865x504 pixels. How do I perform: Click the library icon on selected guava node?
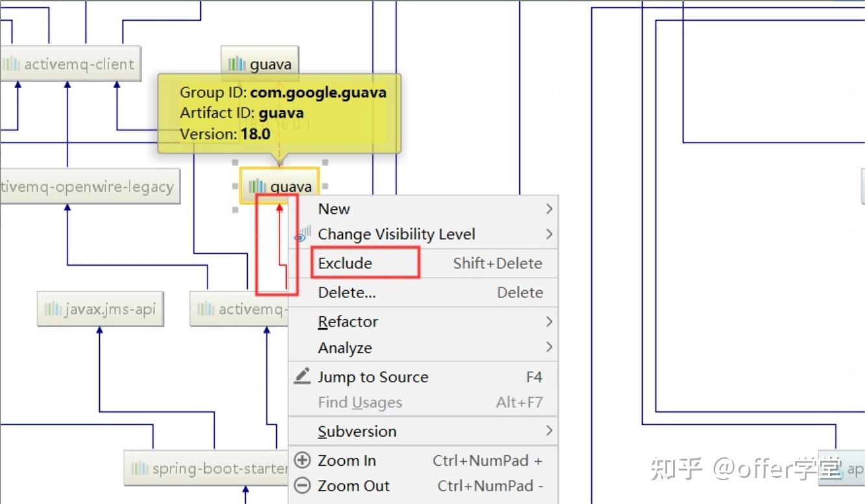[257, 187]
